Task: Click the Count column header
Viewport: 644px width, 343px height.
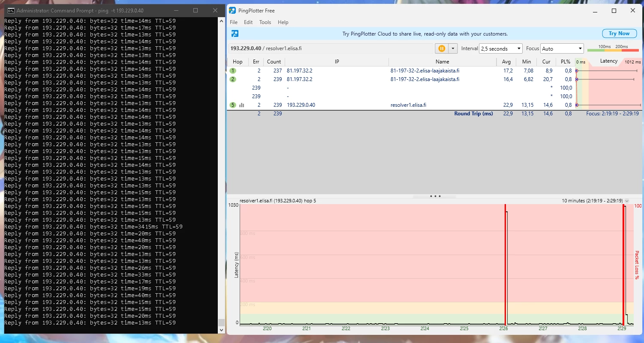Action: click(x=274, y=62)
